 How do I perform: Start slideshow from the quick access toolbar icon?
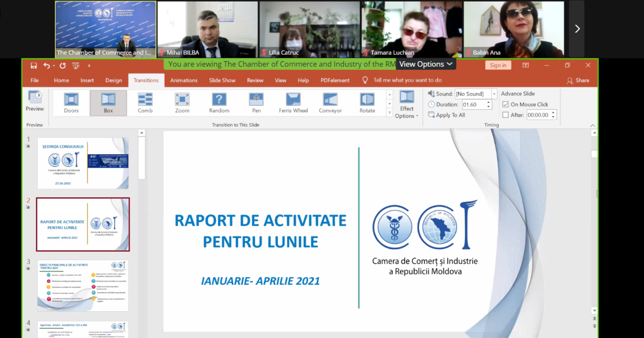76,66
